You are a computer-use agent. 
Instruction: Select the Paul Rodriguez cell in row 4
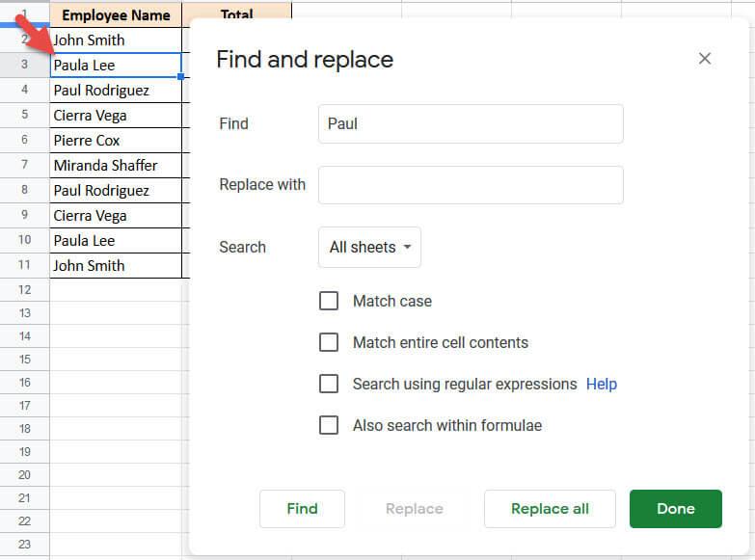(x=116, y=90)
